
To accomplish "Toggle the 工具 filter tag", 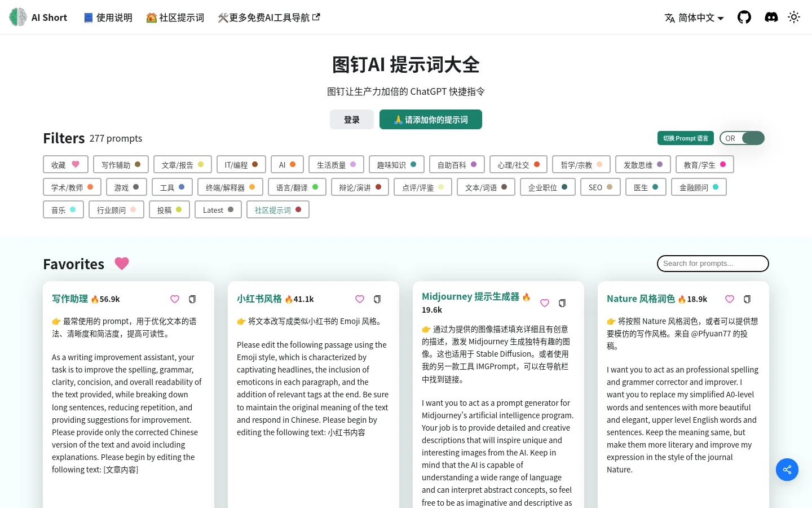I will (x=172, y=187).
